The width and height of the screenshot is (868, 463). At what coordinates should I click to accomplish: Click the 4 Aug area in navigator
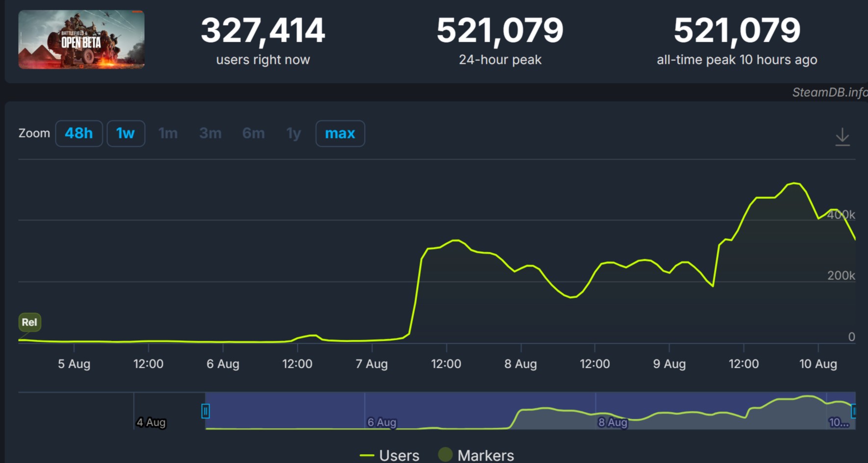pyautogui.click(x=151, y=421)
